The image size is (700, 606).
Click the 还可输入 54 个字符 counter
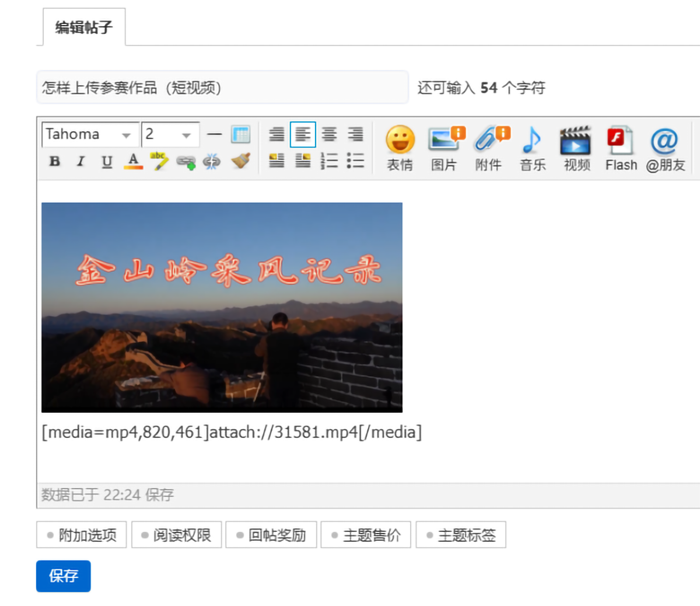(481, 88)
